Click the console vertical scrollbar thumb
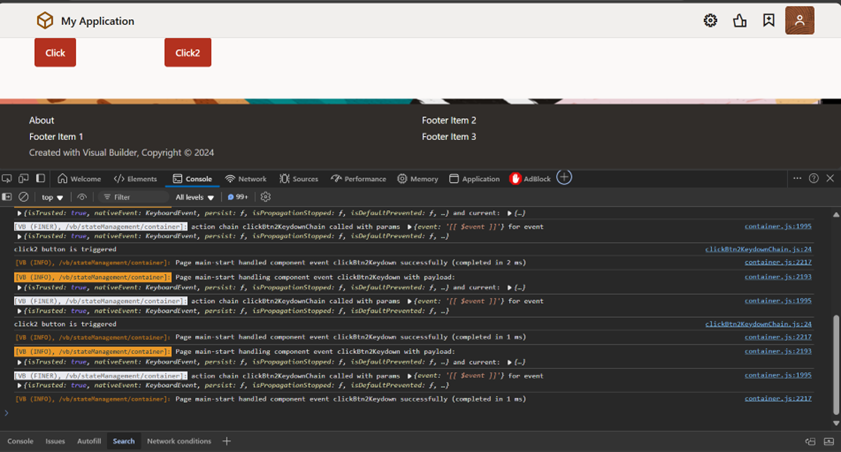This screenshot has width=841, height=452. point(836,365)
